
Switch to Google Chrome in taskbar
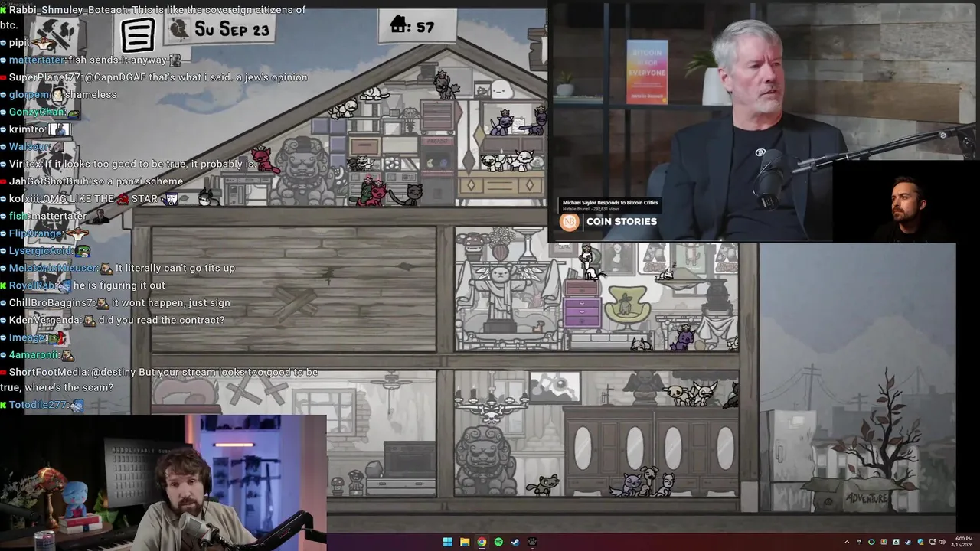[482, 542]
